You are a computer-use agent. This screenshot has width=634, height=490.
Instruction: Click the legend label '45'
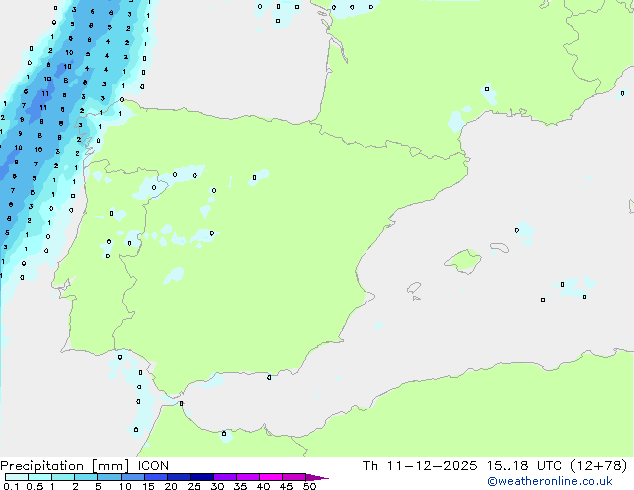[x=286, y=486]
